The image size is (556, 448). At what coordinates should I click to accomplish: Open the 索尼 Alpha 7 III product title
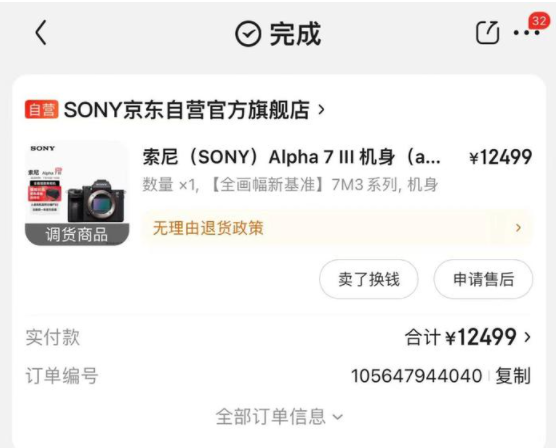[x=291, y=157]
